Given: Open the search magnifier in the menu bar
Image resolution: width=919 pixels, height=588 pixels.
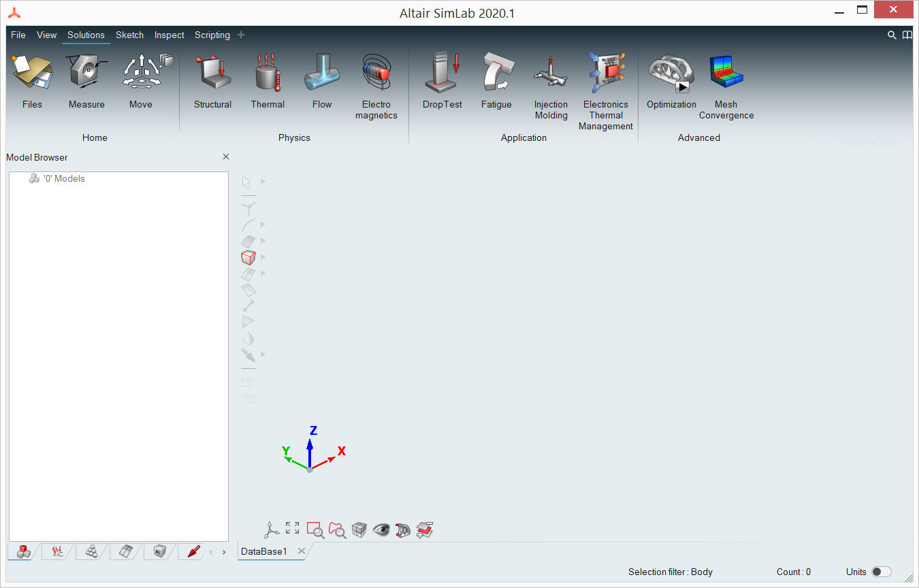Looking at the screenshot, I should (x=892, y=35).
